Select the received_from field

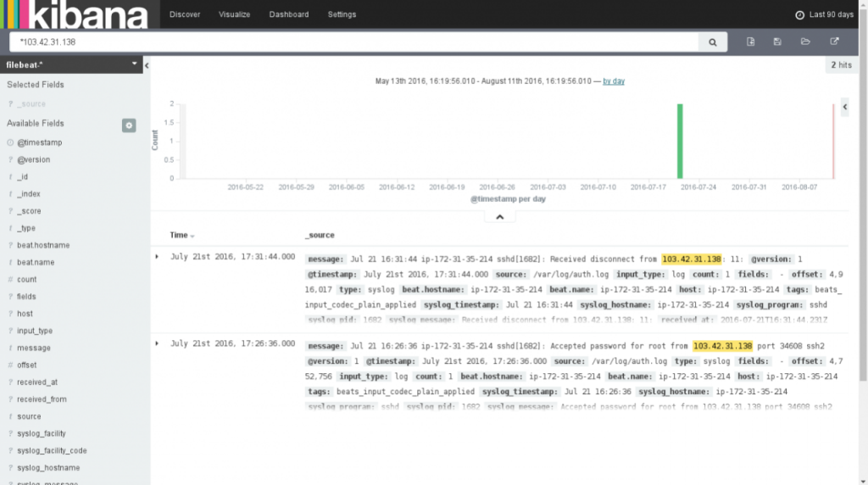(42, 399)
